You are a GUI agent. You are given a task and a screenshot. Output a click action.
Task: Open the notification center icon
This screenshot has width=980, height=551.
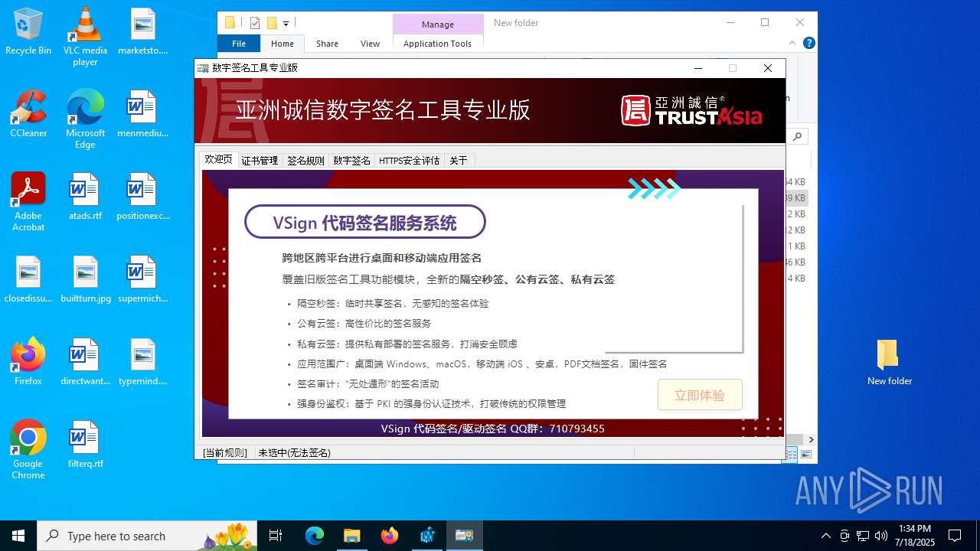pos(955,536)
